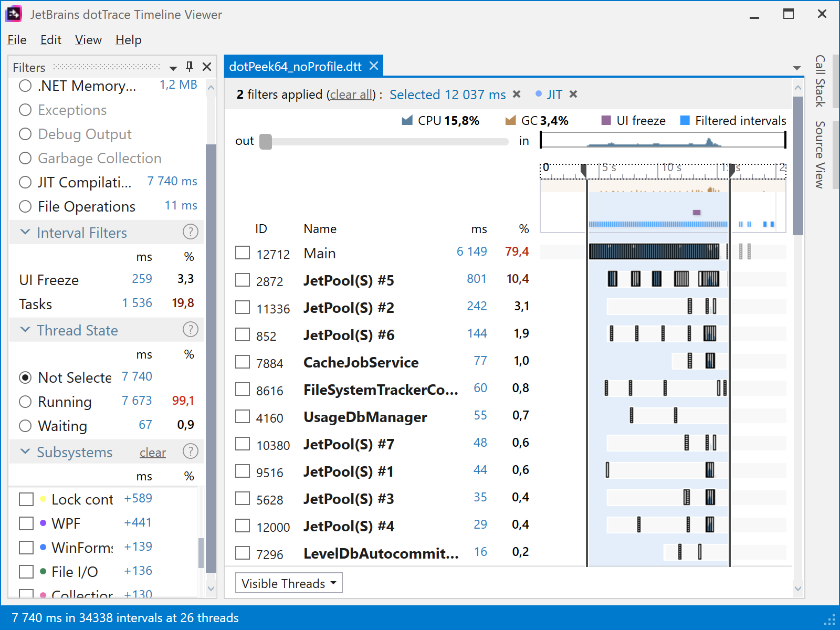
Task: Select the Garbage Collection radio button
Action: 25,158
